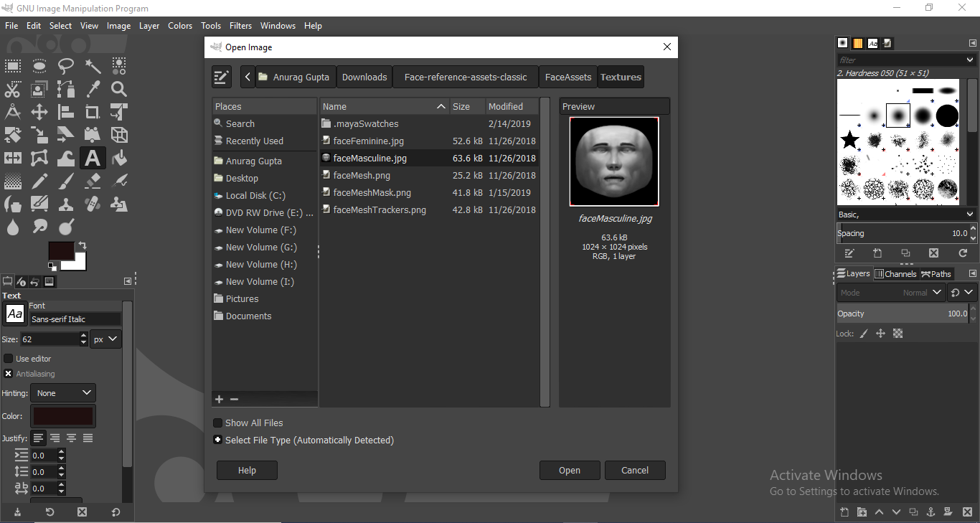Click the type-a-file-name pencil icon
This screenshot has width=980, height=523.
tap(222, 77)
